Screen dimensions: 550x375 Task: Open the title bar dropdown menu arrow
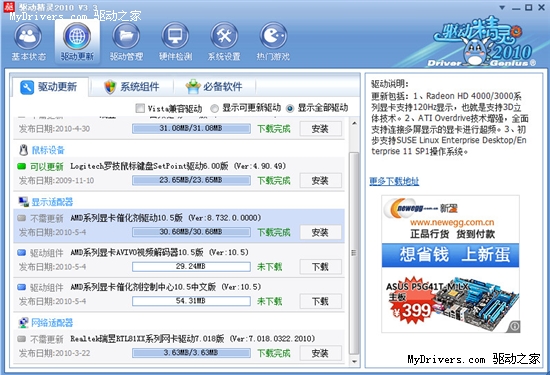[x=502, y=7]
